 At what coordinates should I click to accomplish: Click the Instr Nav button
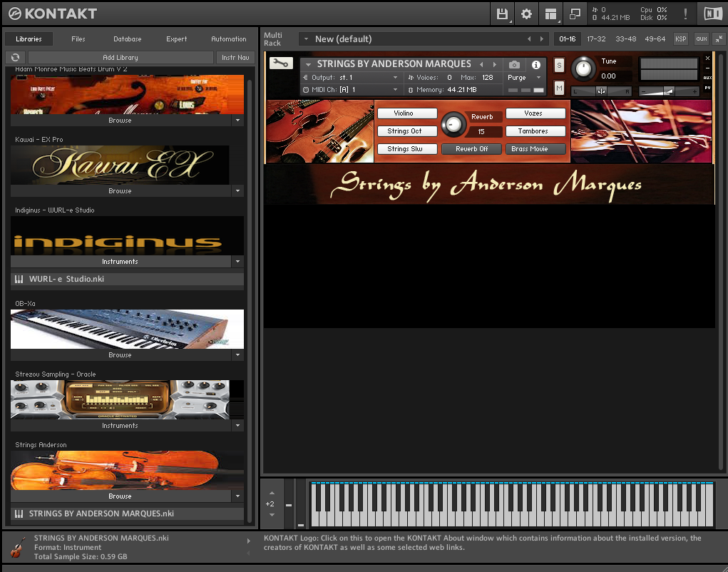(x=235, y=58)
